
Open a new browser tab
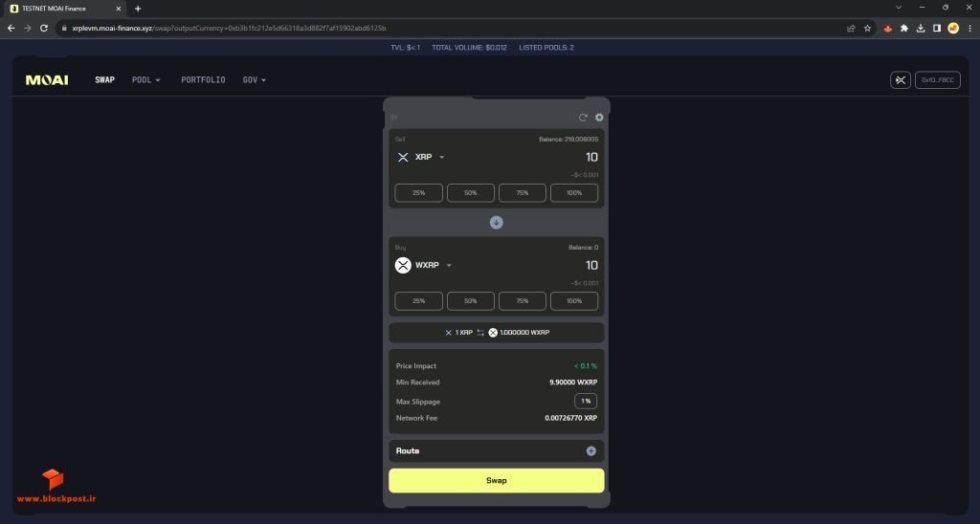click(138, 9)
